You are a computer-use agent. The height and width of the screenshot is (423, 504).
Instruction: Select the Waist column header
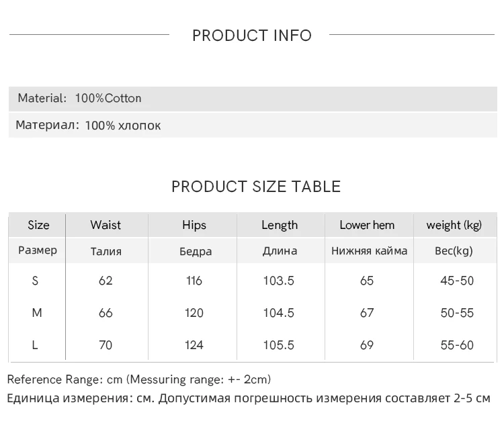click(106, 225)
